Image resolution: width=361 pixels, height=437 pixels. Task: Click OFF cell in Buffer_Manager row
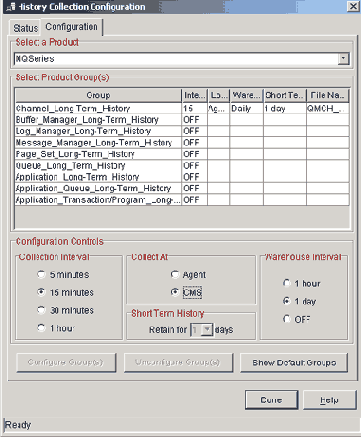195,120
